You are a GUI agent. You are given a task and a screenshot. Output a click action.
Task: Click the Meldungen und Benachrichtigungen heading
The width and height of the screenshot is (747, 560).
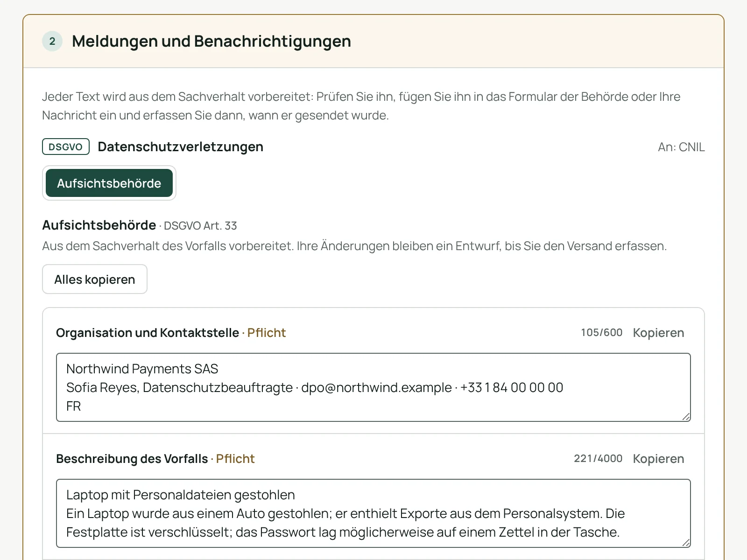pos(211,41)
